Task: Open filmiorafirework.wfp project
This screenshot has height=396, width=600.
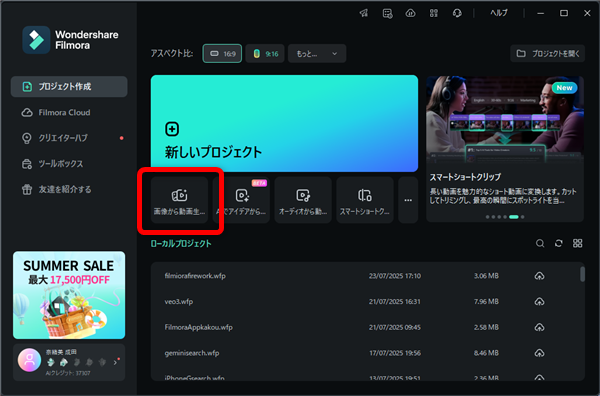Action: (x=195, y=276)
